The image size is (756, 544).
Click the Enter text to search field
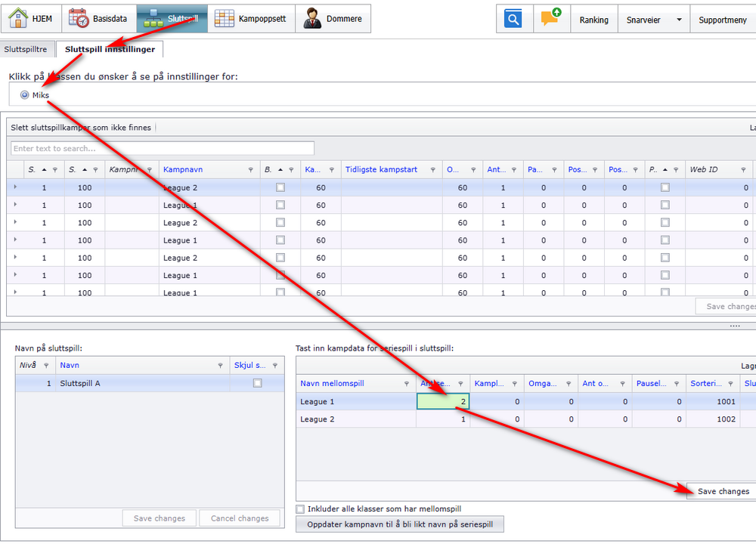point(163,148)
